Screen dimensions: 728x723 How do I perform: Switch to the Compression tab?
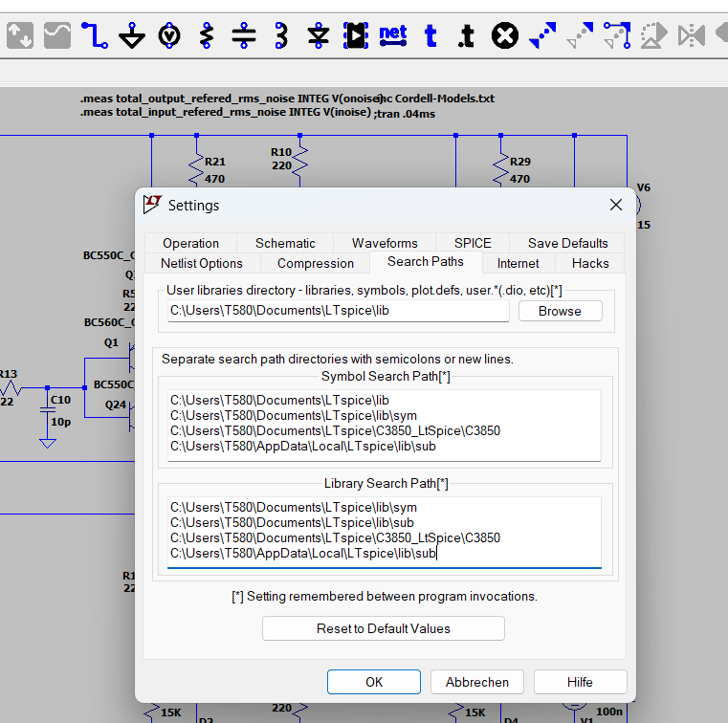coord(316,263)
